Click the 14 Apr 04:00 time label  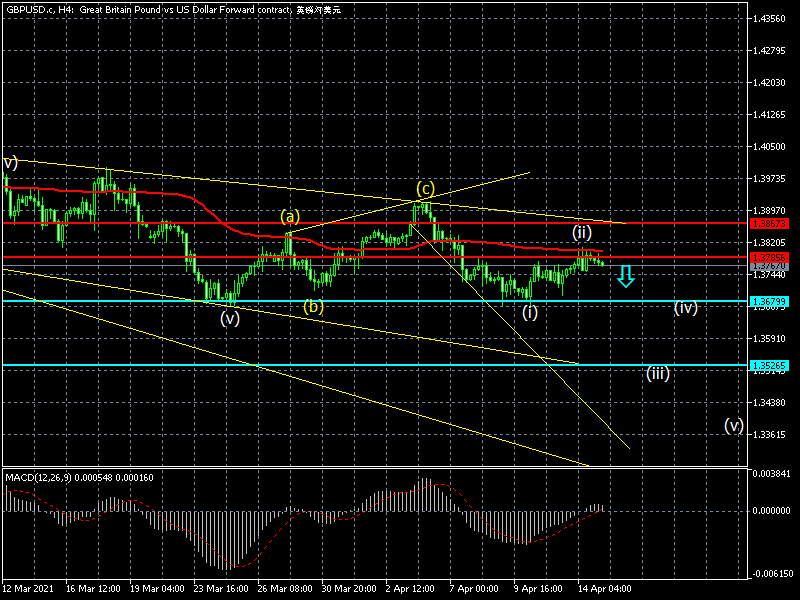coord(602,590)
